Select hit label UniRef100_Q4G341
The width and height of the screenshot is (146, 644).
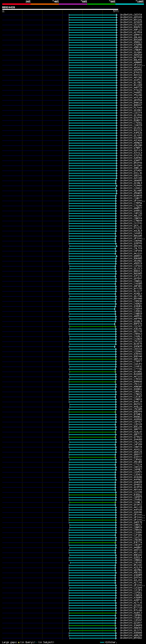(x=131, y=246)
